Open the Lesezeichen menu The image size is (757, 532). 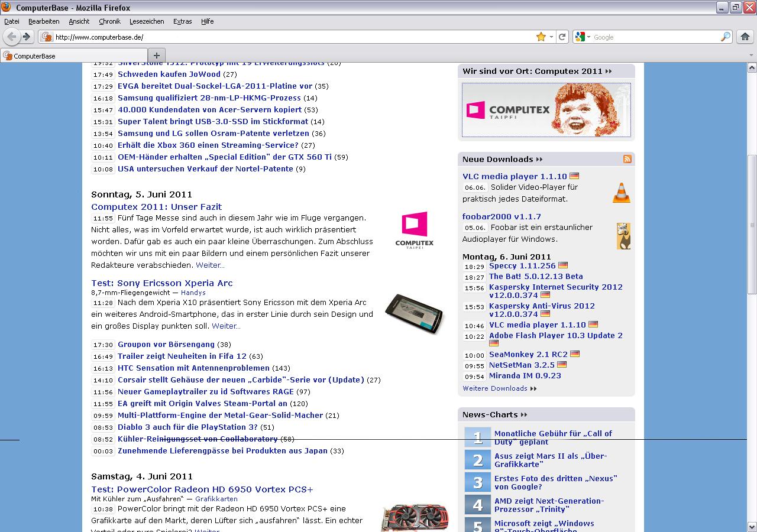pyautogui.click(x=147, y=21)
